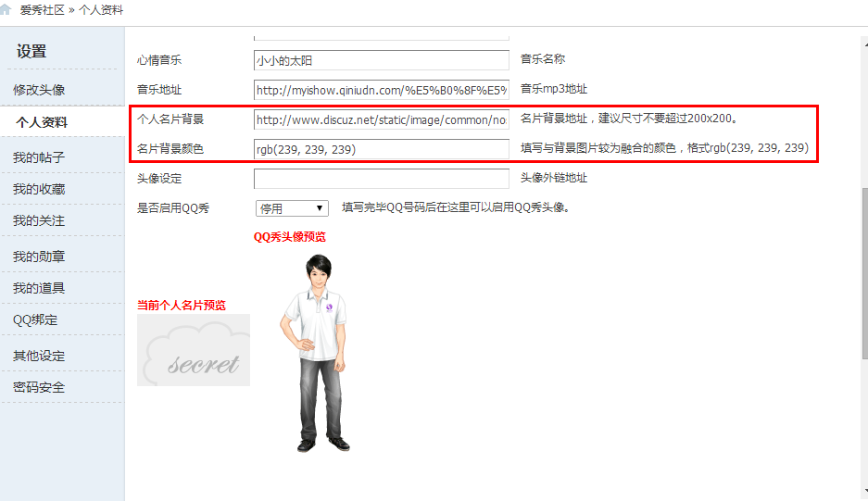The width and height of the screenshot is (868, 501).
Task: Click the 头像设定 label
Action: coord(159,178)
